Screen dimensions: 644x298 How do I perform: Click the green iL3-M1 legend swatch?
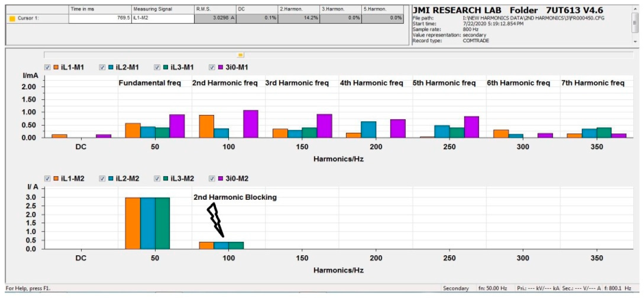coord(165,67)
